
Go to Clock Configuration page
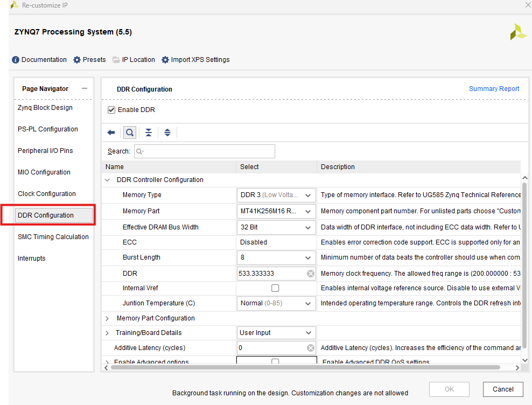pos(47,194)
